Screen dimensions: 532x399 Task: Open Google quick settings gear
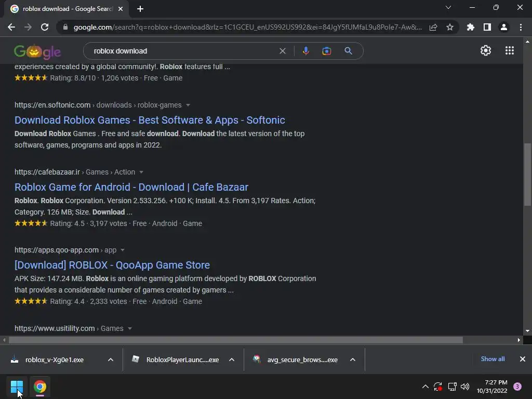(486, 50)
